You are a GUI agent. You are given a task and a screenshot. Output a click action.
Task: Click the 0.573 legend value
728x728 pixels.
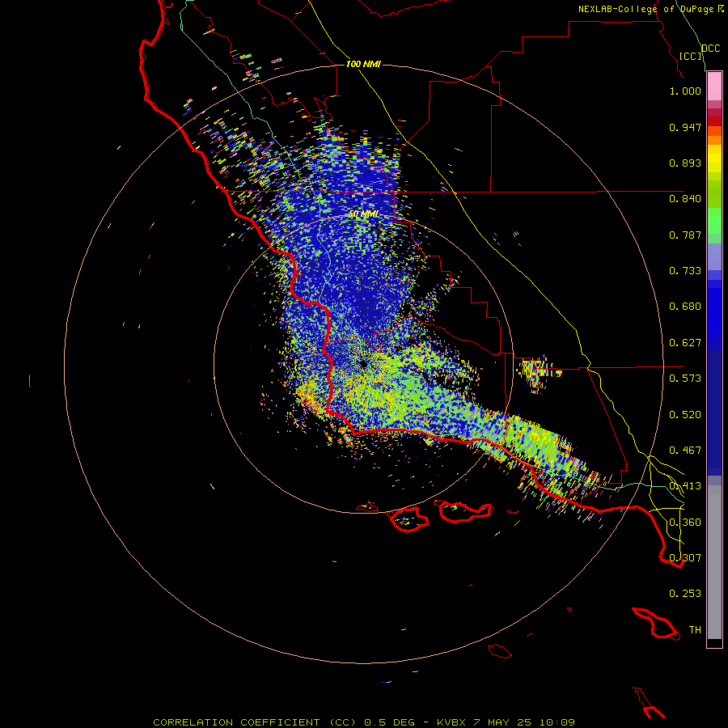(685, 379)
